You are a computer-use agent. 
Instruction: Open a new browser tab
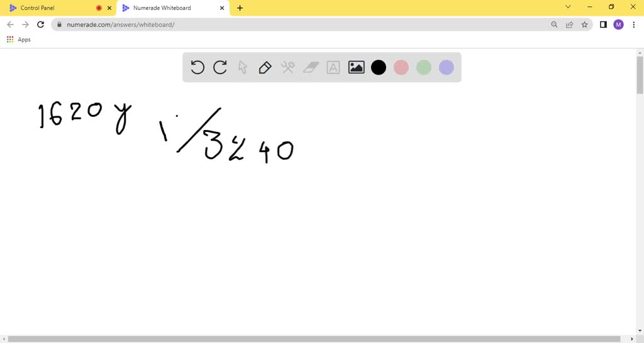coord(240,8)
